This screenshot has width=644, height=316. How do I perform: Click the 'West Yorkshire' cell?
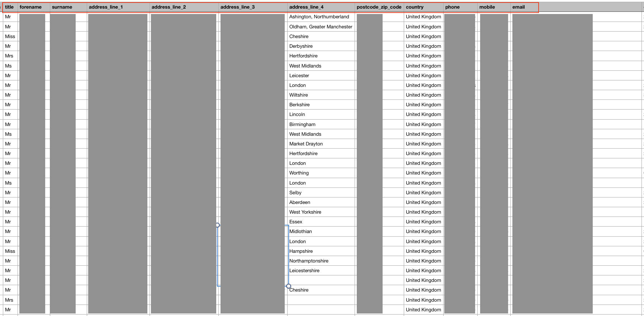[x=321, y=212]
